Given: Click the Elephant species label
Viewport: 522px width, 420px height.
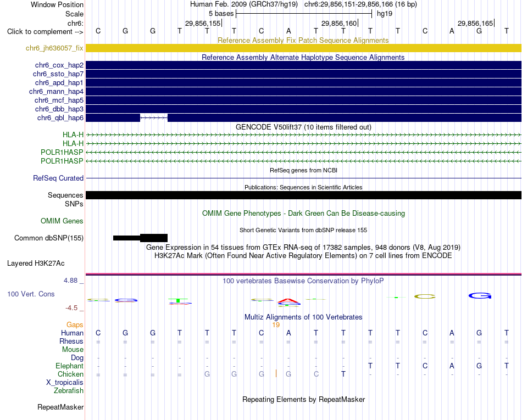Looking at the screenshot, I should coord(70,366).
